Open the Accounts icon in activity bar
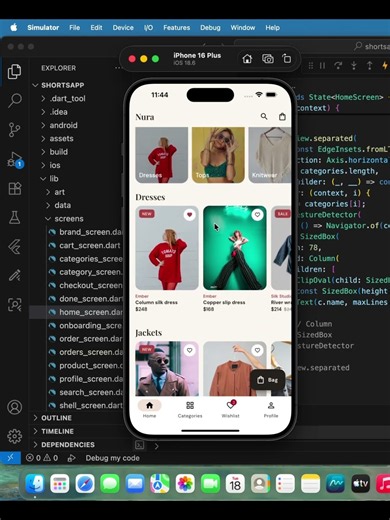390x520 pixels. [14, 407]
